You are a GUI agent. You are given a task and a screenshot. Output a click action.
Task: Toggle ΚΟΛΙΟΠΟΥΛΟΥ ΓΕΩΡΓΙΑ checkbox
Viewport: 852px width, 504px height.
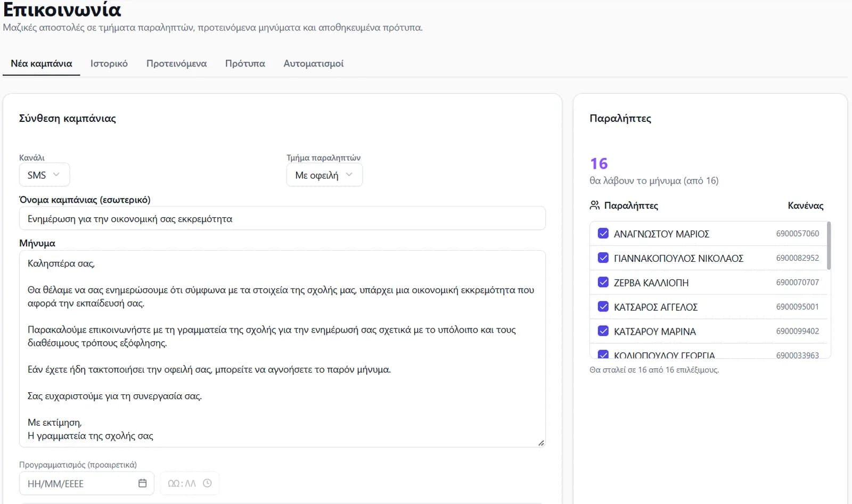(x=603, y=354)
